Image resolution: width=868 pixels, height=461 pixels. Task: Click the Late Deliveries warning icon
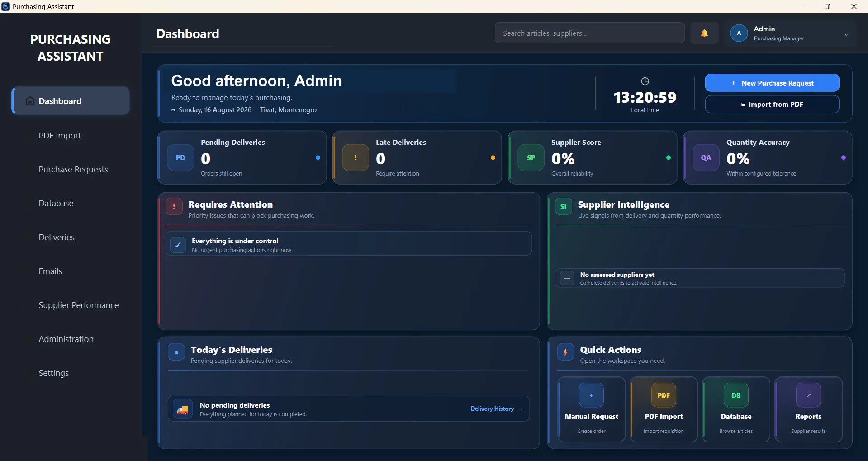[x=356, y=157]
